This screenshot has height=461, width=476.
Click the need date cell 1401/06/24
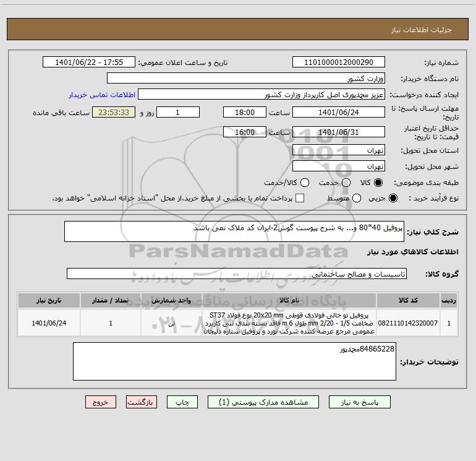pos(49,323)
